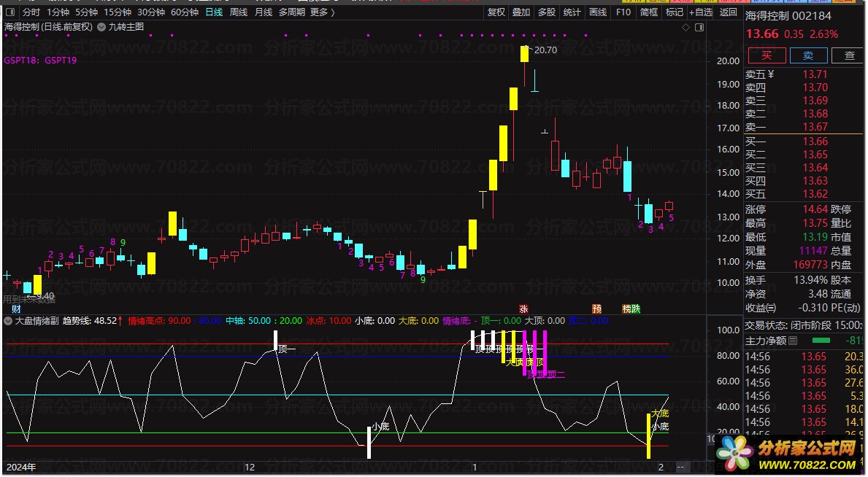Screen dimensions: 868x477
Task: Click the red 涨 marker icon
Action: pos(523,309)
